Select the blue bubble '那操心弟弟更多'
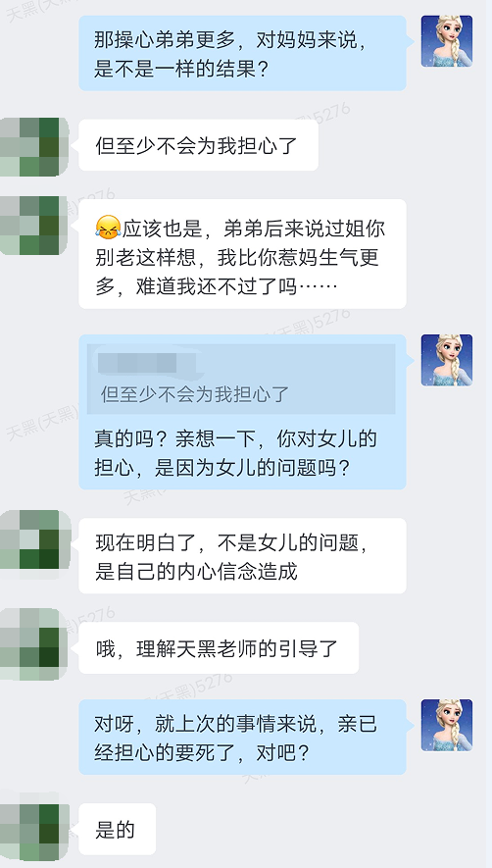Viewport: 492px width, 868px height. 242,53
